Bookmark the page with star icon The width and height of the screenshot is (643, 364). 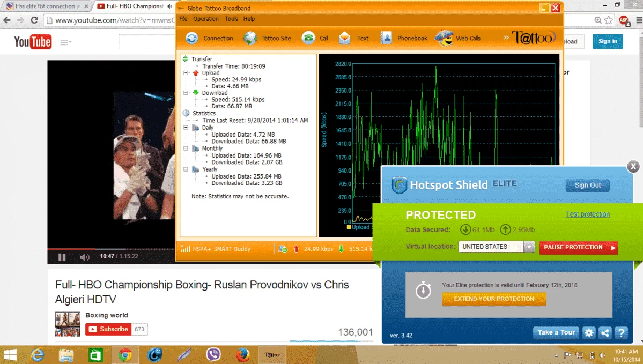click(609, 20)
